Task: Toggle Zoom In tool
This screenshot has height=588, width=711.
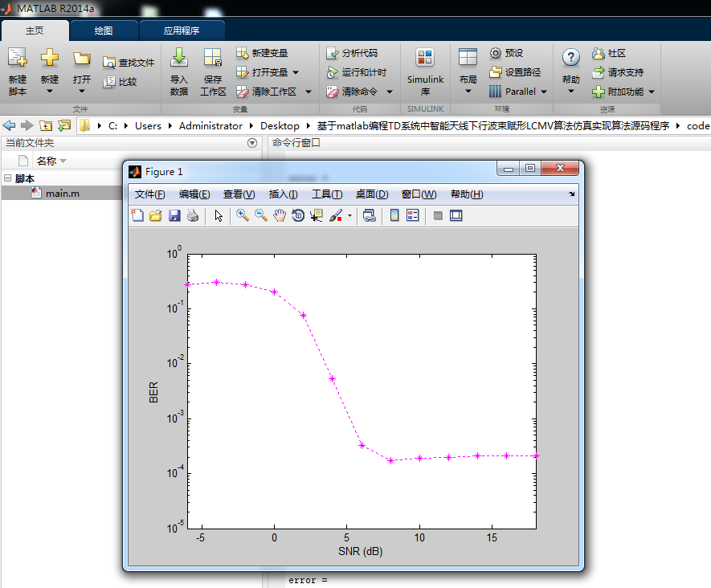Action: [243, 216]
